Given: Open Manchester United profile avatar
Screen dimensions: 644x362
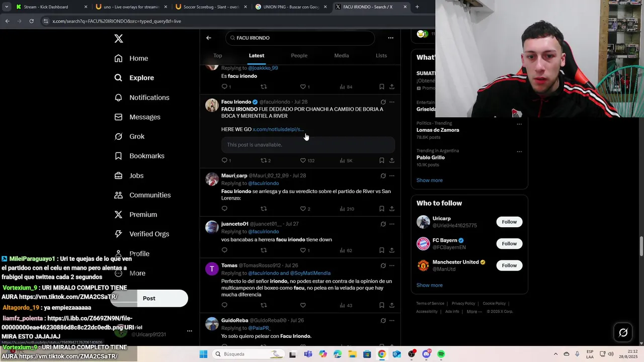Looking at the screenshot, I should (423, 265).
